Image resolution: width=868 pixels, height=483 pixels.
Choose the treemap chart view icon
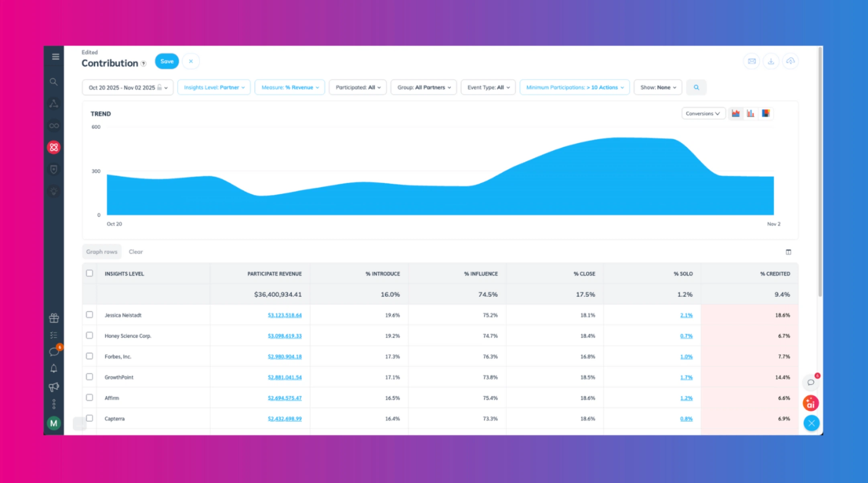[x=765, y=113]
